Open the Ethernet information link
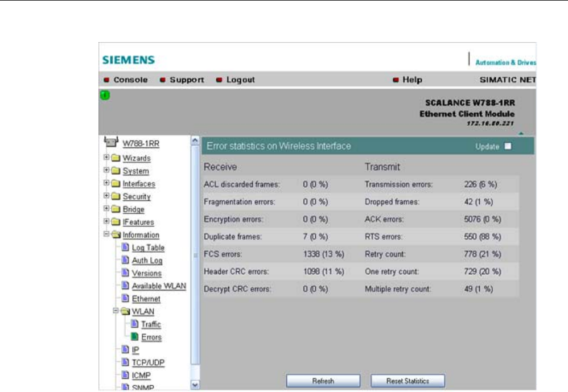Screen dimensions: 568x392 [146, 299]
